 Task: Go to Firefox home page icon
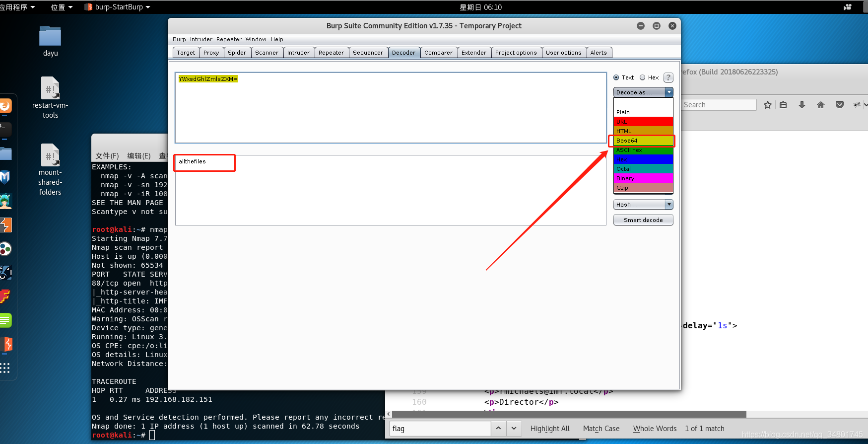pyautogui.click(x=820, y=105)
